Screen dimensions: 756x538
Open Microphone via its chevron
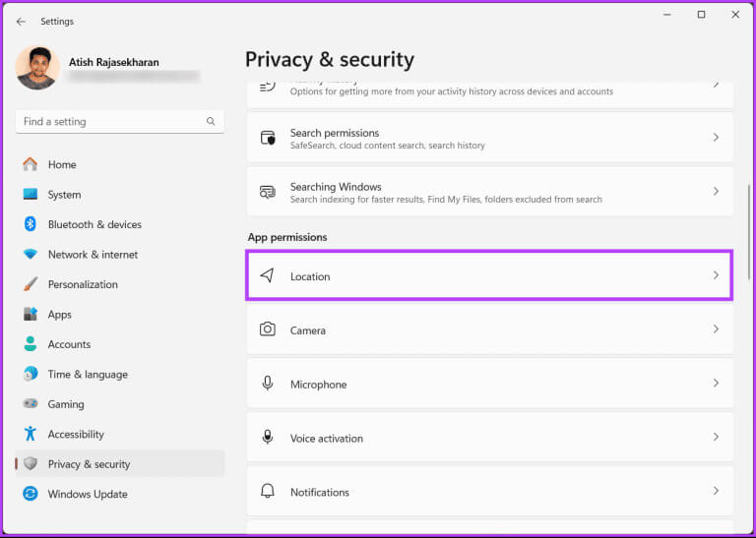[x=716, y=384]
